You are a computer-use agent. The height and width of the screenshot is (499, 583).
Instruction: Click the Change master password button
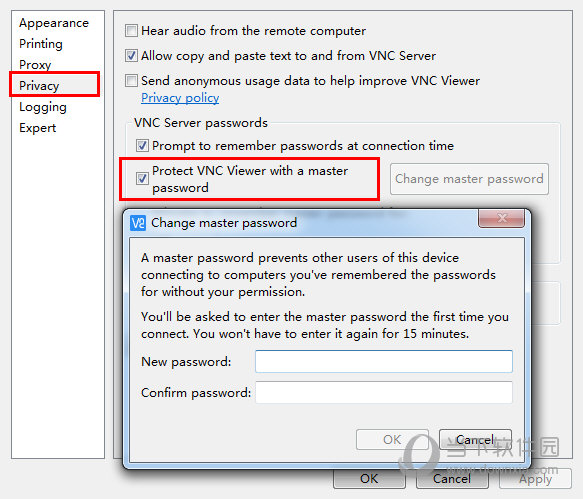click(469, 179)
